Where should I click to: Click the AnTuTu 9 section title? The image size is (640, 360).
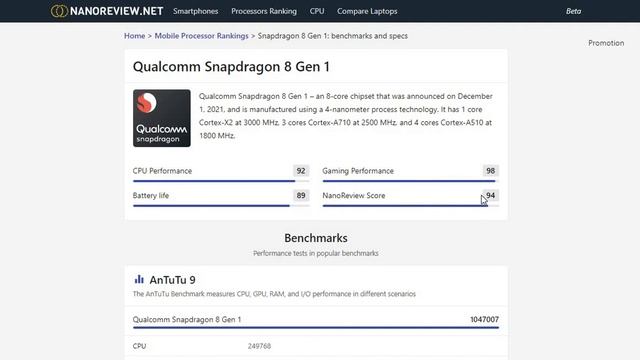click(x=172, y=280)
